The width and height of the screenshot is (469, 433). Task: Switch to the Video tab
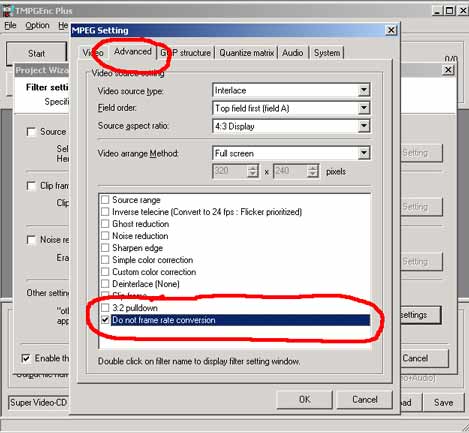point(93,53)
